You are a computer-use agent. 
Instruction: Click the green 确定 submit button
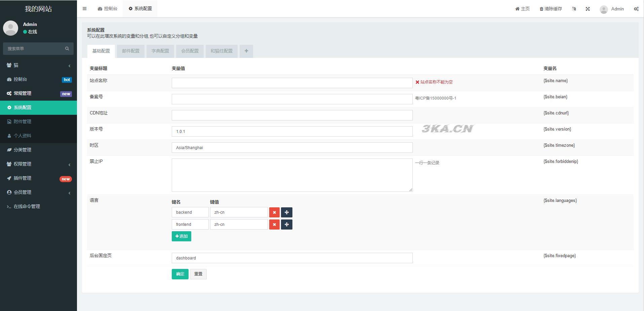180,274
